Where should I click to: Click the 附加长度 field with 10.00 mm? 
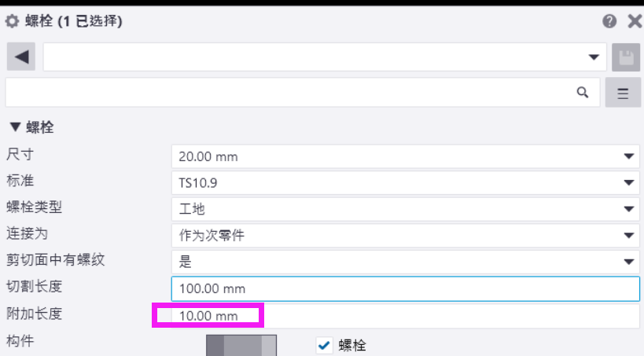click(x=405, y=316)
